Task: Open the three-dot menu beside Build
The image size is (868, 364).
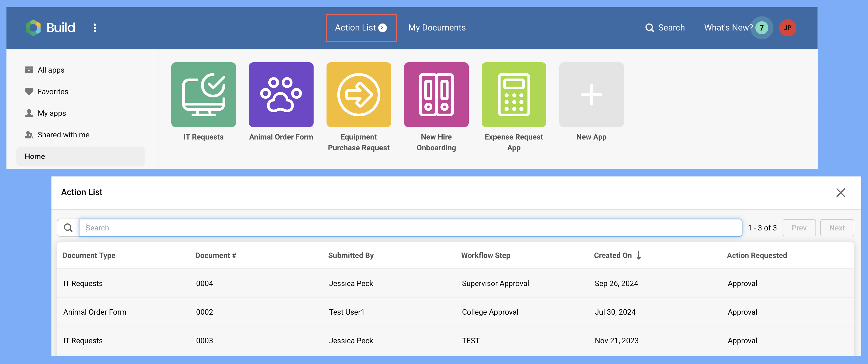Action: 95,28
